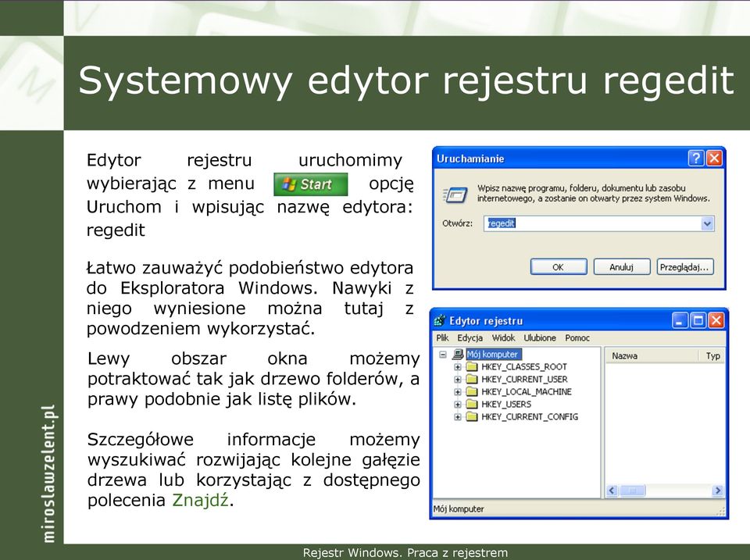Minimize the Edytor rejestru window

pos(680,320)
